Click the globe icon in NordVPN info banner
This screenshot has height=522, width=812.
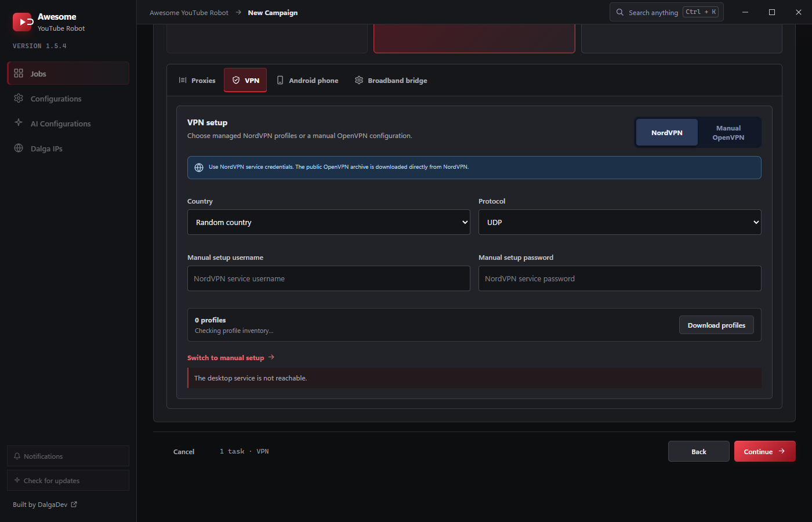tap(199, 168)
